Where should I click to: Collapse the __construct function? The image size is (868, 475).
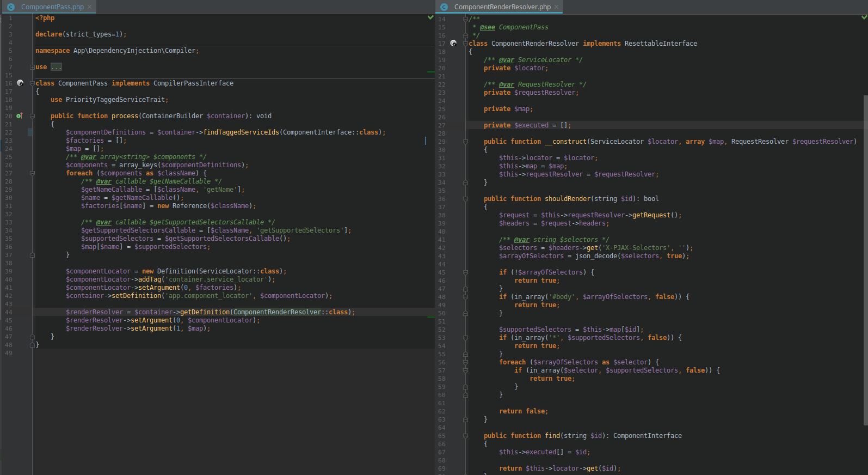pos(465,142)
